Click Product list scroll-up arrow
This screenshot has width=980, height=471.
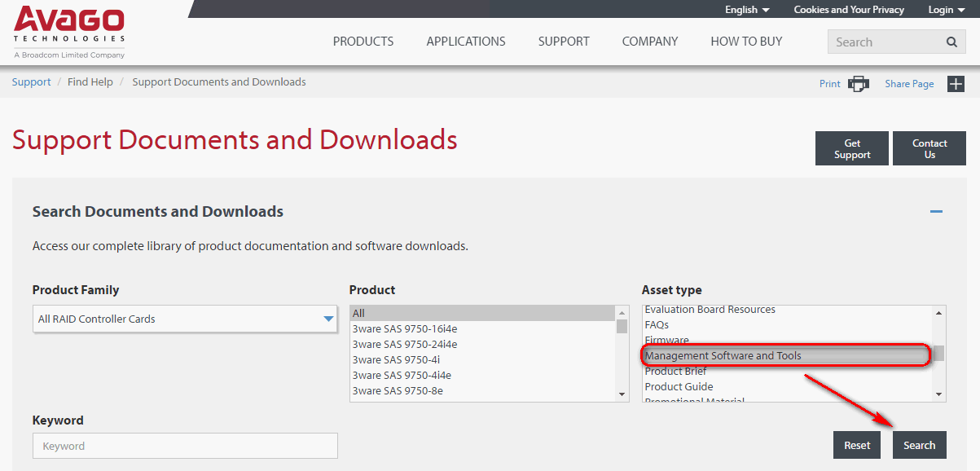622,313
